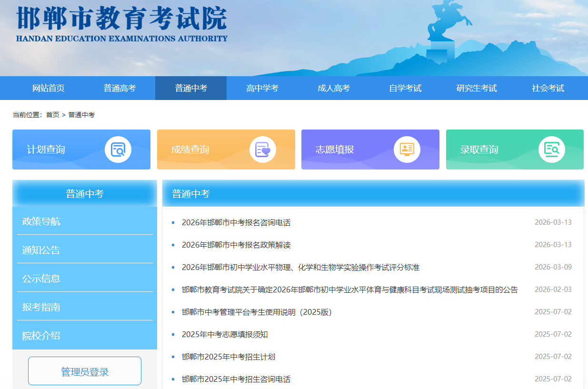
Task: Click the 成绩查询 heart document icon
Action: (x=262, y=150)
